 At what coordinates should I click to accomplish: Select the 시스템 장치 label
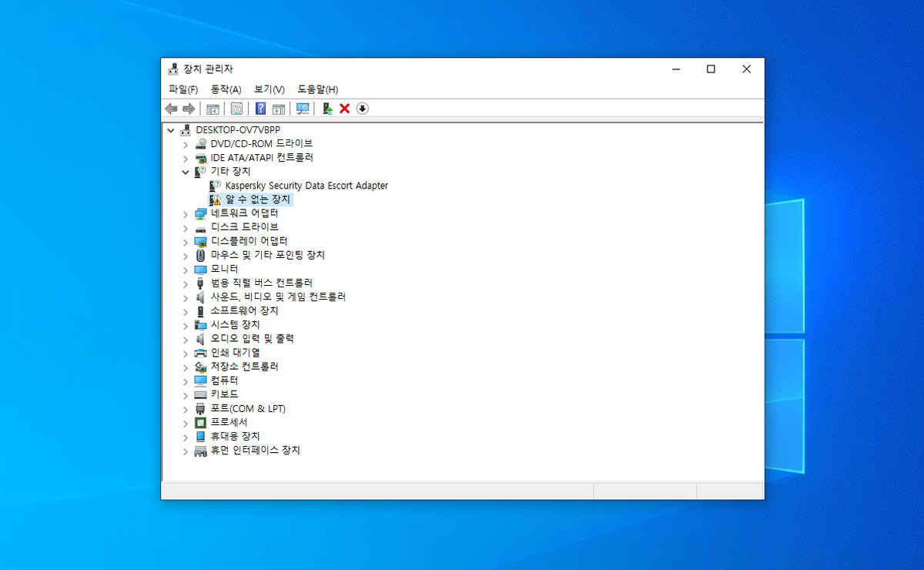[x=235, y=324]
